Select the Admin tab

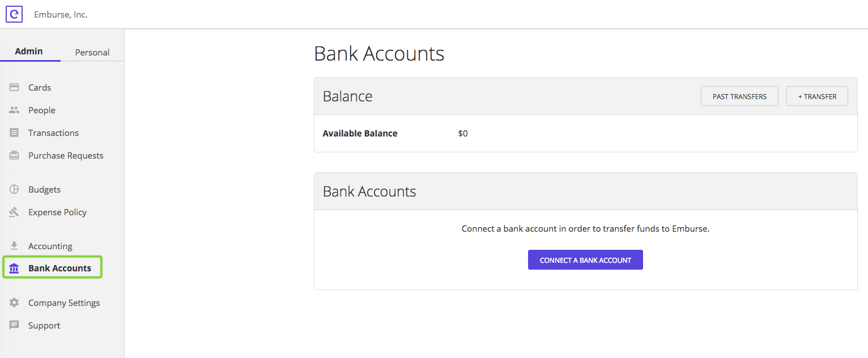point(29,51)
